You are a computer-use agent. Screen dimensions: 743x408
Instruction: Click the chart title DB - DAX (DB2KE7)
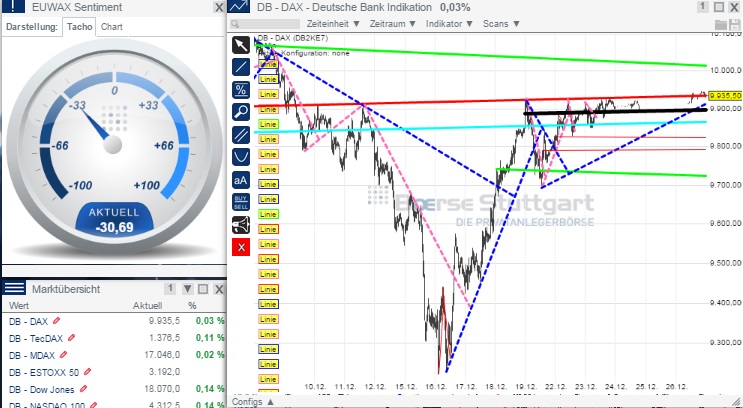tap(292, 38)
